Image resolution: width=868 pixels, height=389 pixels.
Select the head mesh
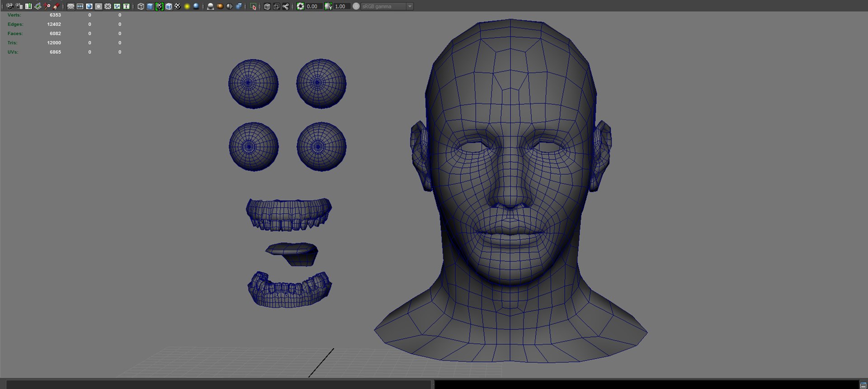511,190
